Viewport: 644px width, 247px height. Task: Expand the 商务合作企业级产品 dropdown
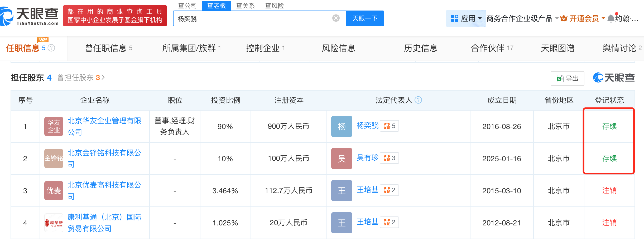[x=522, y=18]
